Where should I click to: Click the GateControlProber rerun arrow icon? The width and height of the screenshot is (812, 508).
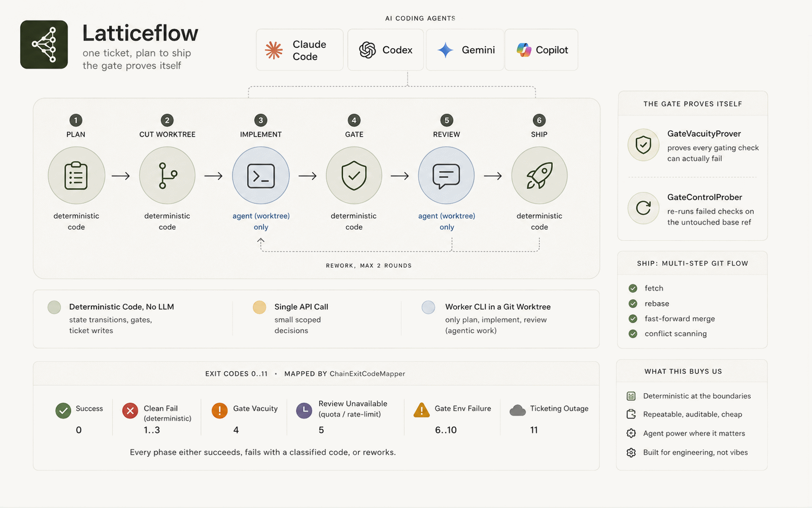coord(644,208)
